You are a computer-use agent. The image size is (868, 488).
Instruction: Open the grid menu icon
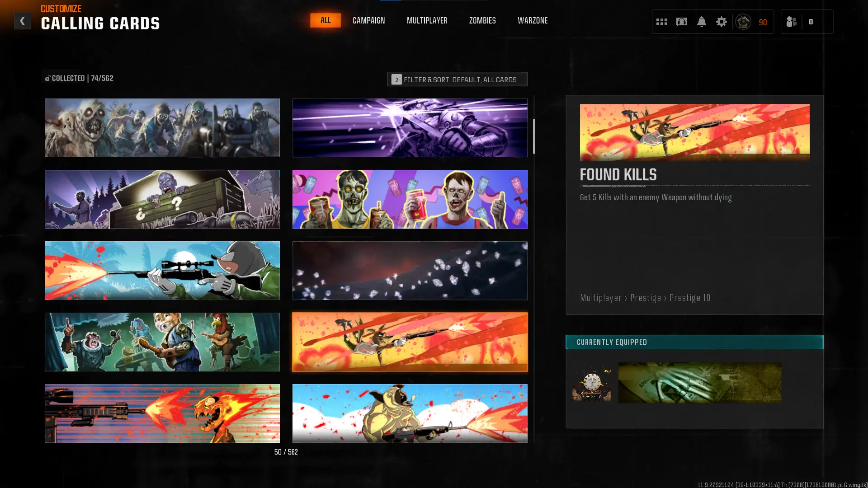(661, 22)
